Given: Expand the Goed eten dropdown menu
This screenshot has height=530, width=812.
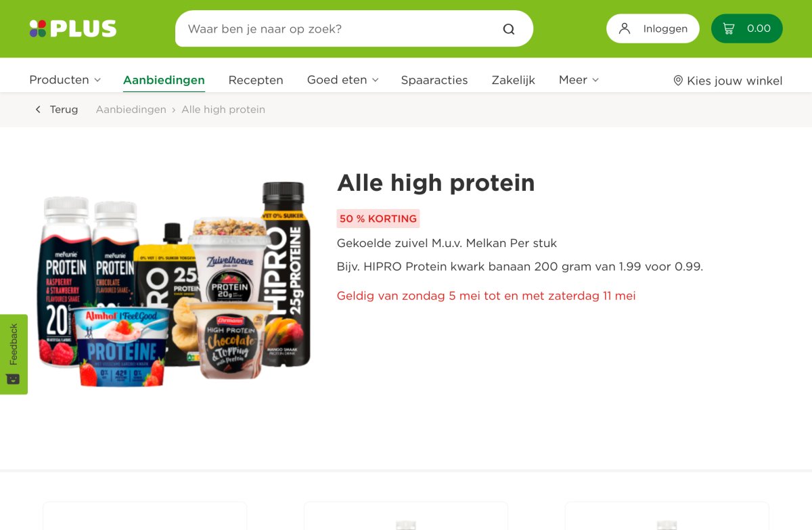Looking at the screenshot, I should [342, 80].
